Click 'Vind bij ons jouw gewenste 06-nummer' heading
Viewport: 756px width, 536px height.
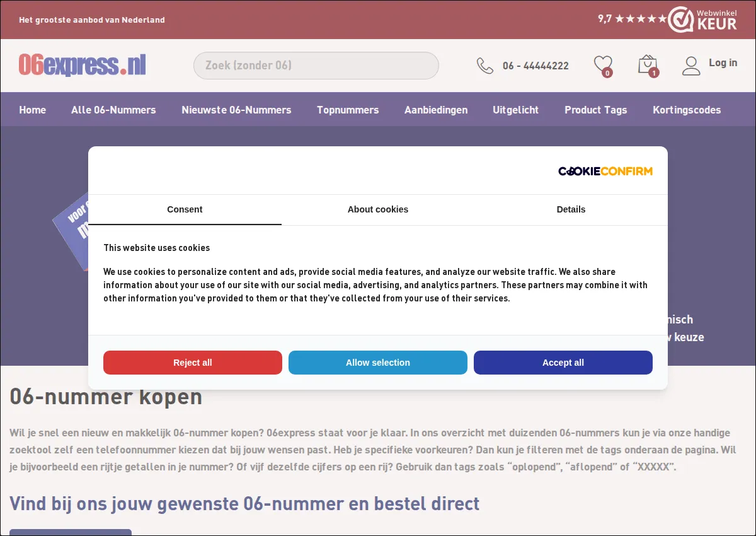point(244,504)
